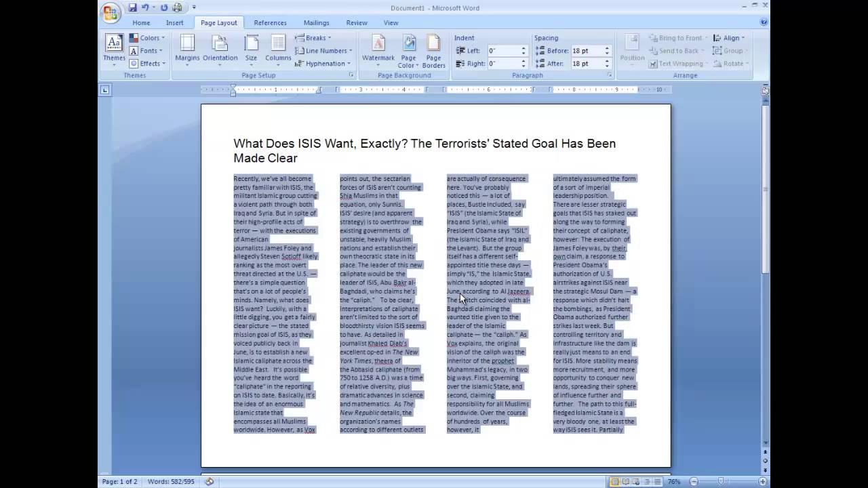Click the Previous Page browse button

pyautogui.click(x=765, y=452)
